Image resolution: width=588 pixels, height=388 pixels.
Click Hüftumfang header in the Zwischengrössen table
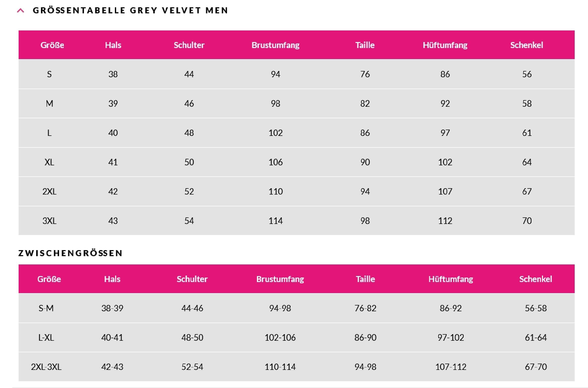450,279
